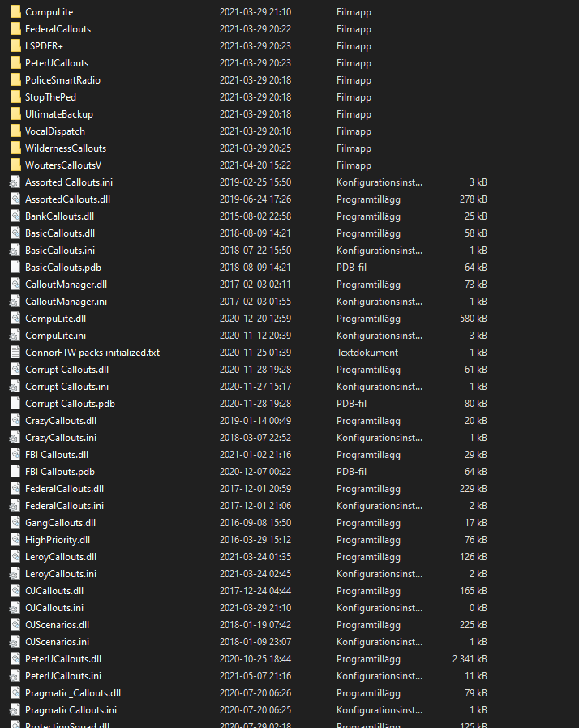Select the WildernessCallouts folder icon
The image size is (579, 728).
[15, 148]
